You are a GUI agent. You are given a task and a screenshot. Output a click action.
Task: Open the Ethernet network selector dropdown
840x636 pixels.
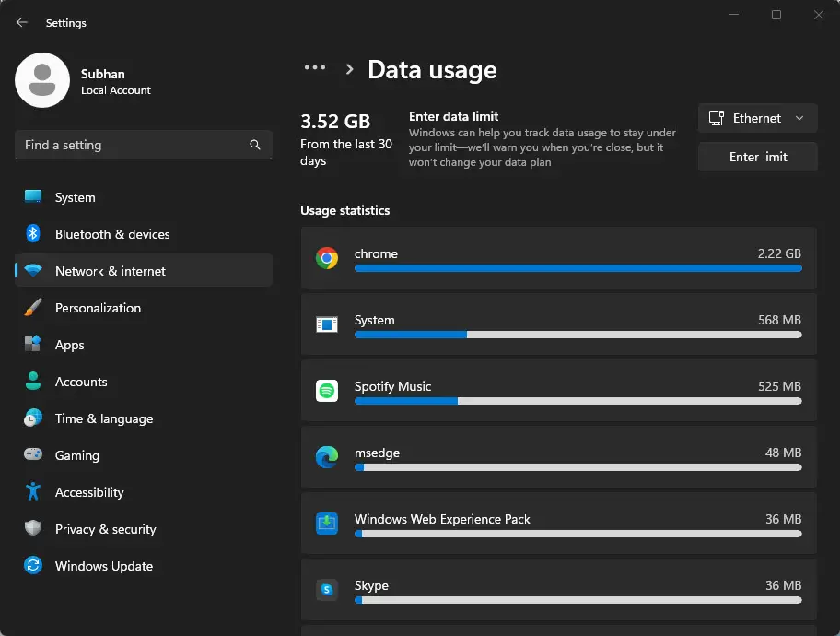(x=757, y=118)
